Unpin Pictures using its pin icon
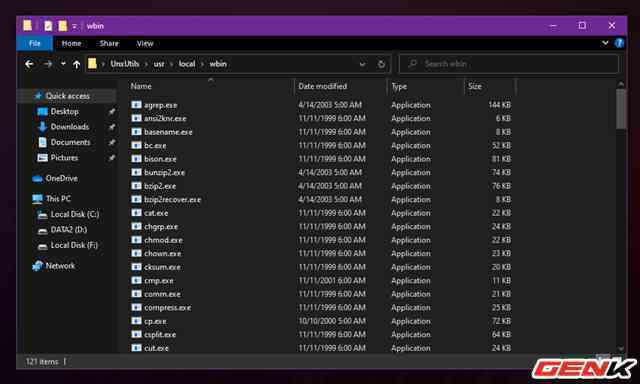 point(111,158)
